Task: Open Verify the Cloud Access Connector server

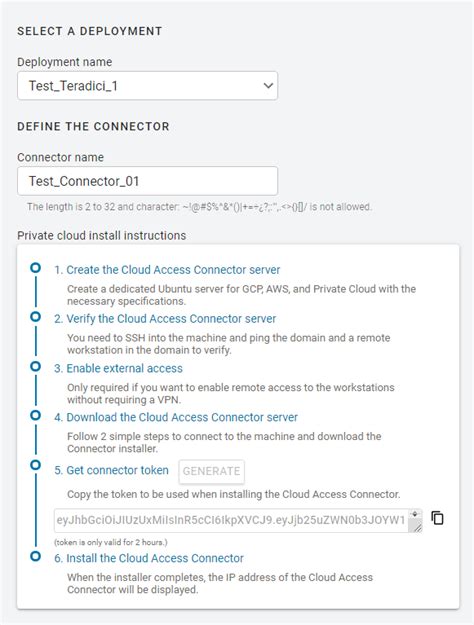Action: point(165,319)
